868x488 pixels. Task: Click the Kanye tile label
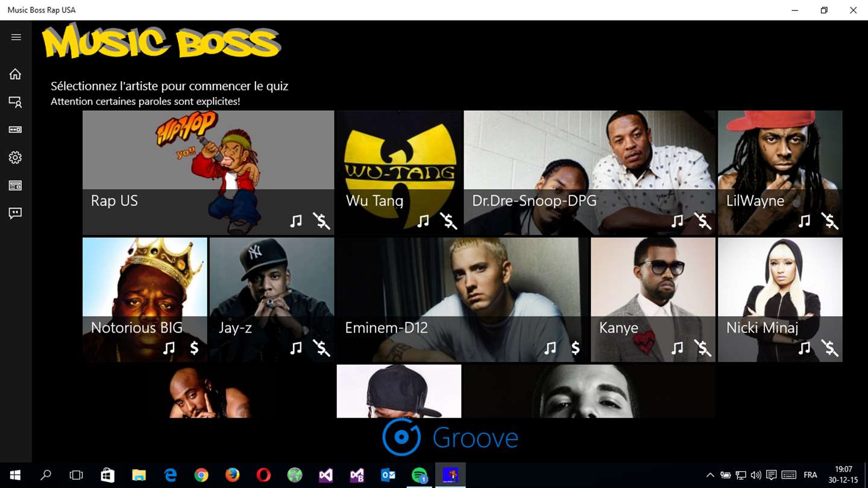click(x=618, y=328)
